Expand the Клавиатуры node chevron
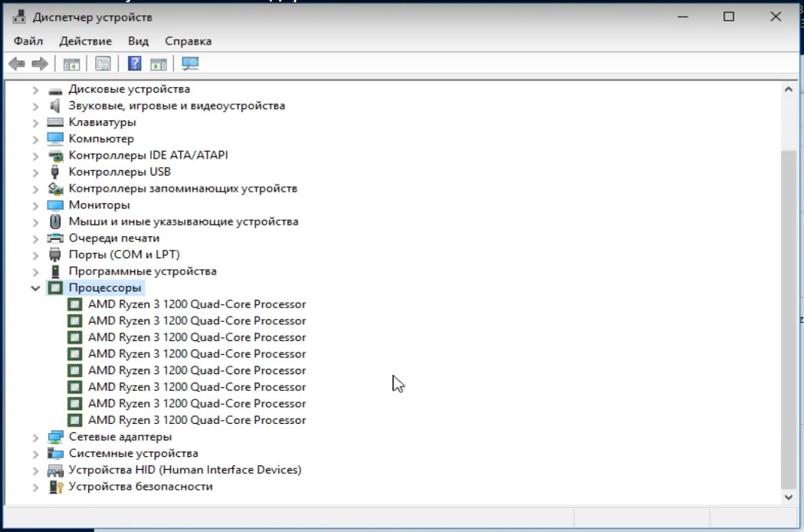Screen dimensions: 804x532 click(x=35, y=123)
